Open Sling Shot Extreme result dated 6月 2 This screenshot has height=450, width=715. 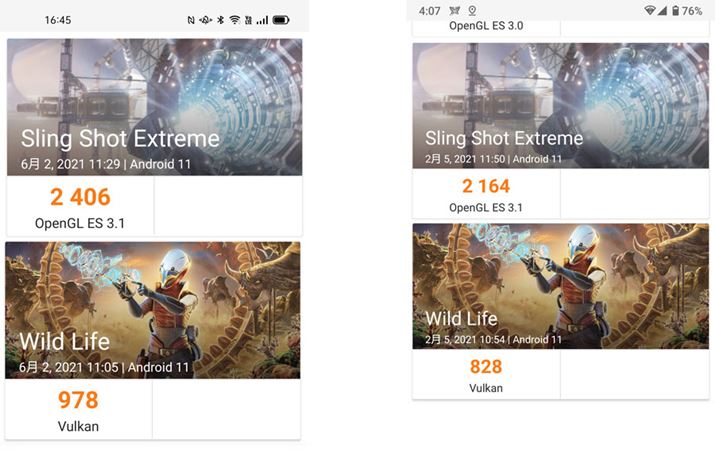coord(155,107)
